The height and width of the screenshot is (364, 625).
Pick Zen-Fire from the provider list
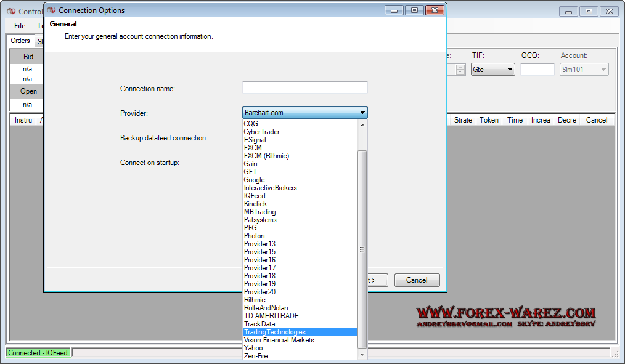click(256, 356)
